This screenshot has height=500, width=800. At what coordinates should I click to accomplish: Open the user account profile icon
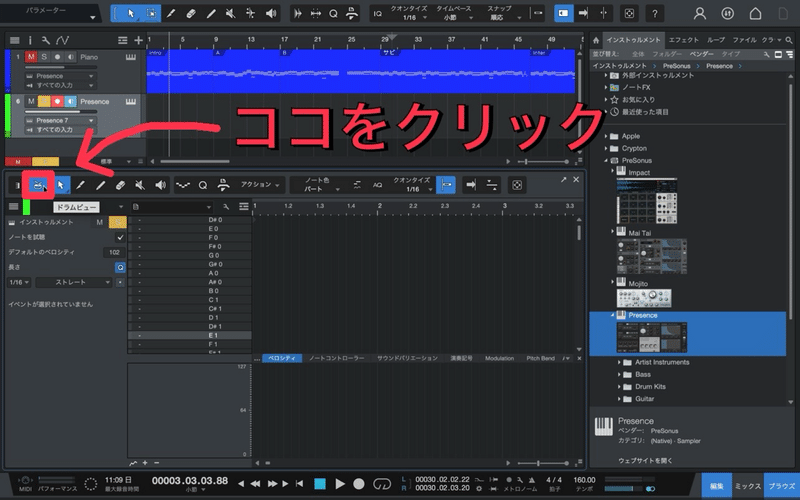pos(699,14)
